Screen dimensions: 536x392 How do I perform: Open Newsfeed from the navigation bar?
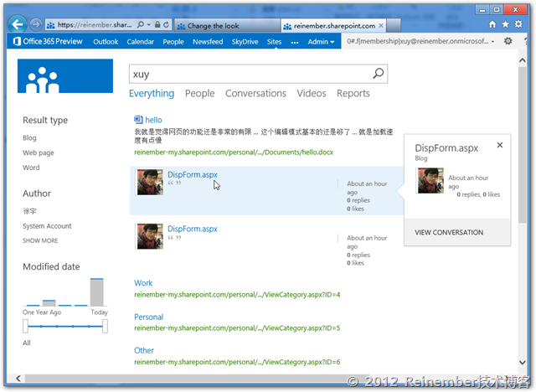click(x=208, y=42)
